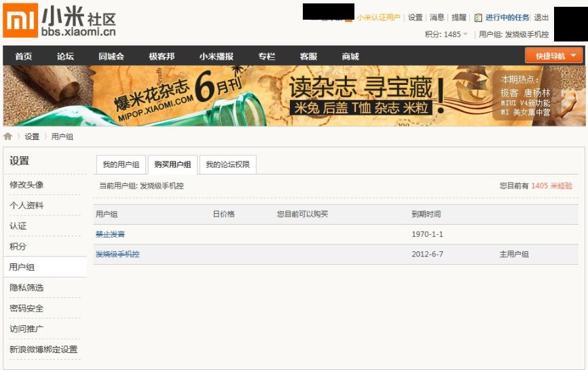Select 用户组 in settings sidebar
Image resolution: width=588 pixels, height=370 pixels.
coord(45,267)
